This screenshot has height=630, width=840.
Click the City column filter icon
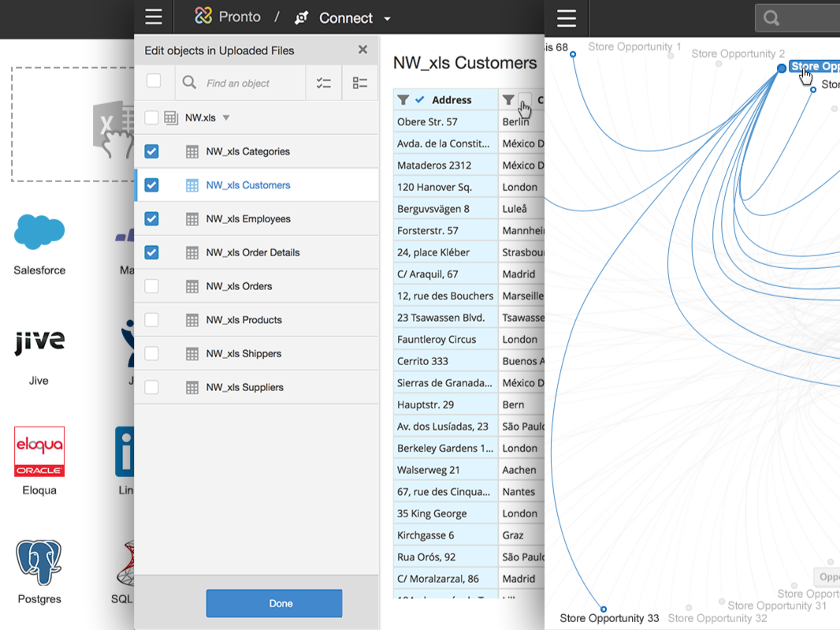pyautogui.click(x=508, y=99)
